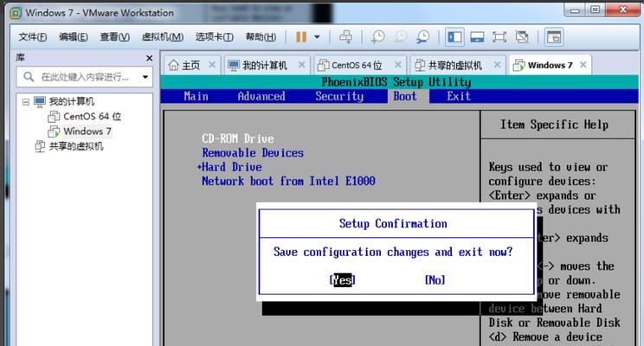Select the BIOS Main menu
Image resolution: width=644 pixels, height=346 pixels.
[x=196, y=97]
